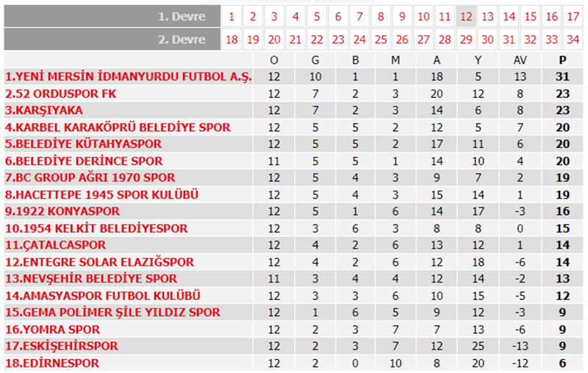588x373 pixels.
Task: Click the AV goal difference header
Action: click(520, 60)
